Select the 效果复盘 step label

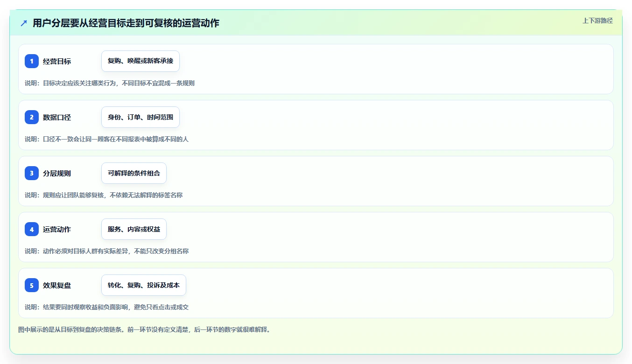[57, 285]
